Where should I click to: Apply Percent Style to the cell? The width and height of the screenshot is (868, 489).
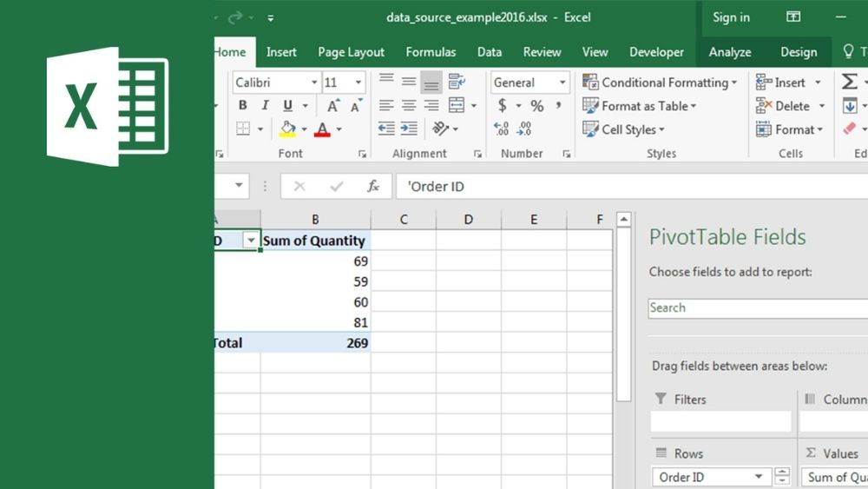tap(537, 106)
